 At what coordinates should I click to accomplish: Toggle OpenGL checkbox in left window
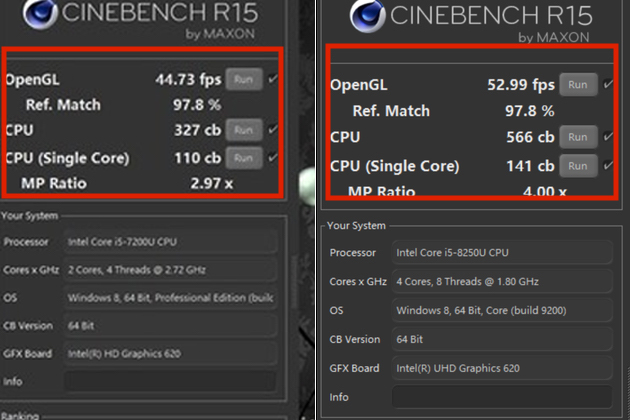273,79
